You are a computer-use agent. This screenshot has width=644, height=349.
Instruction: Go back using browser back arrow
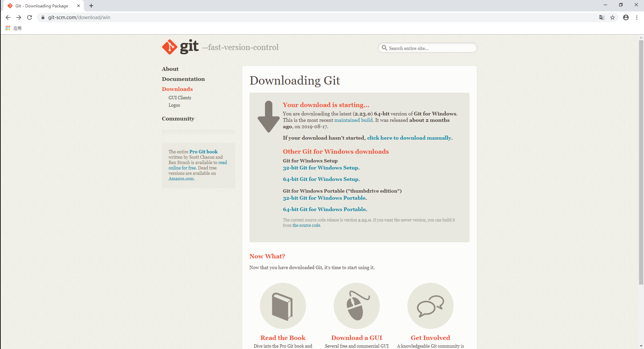coord(8,17)
